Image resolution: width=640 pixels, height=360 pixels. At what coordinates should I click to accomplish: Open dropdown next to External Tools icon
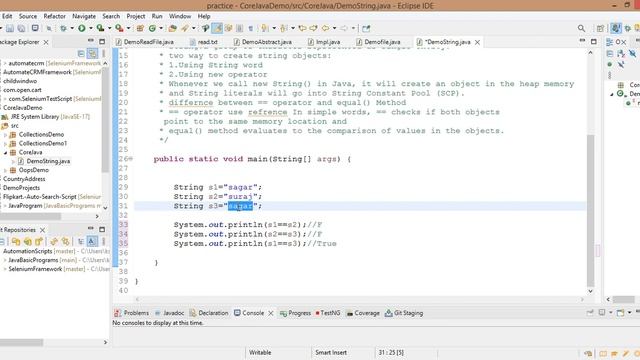point(128,28)
